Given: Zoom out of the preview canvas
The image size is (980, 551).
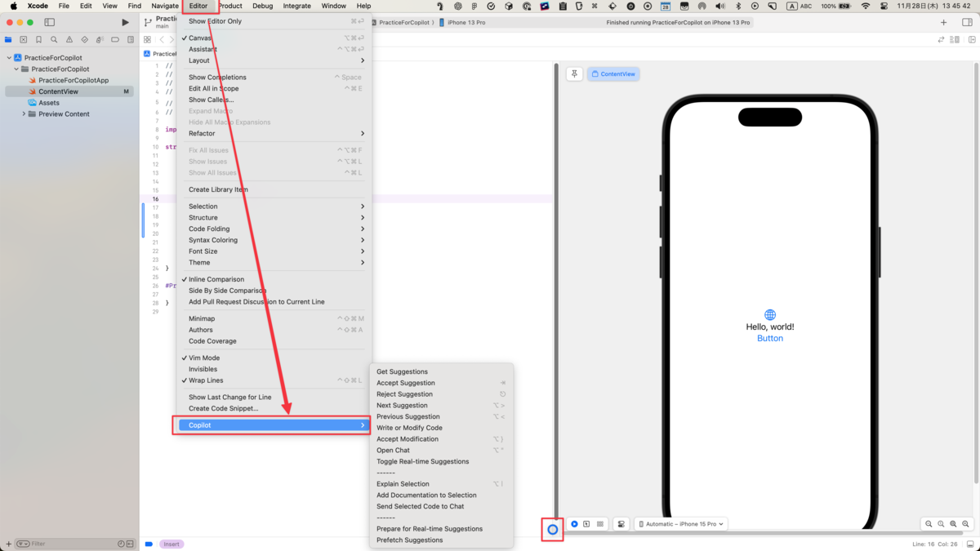Looking at the screenshot, I should [929, 524].
